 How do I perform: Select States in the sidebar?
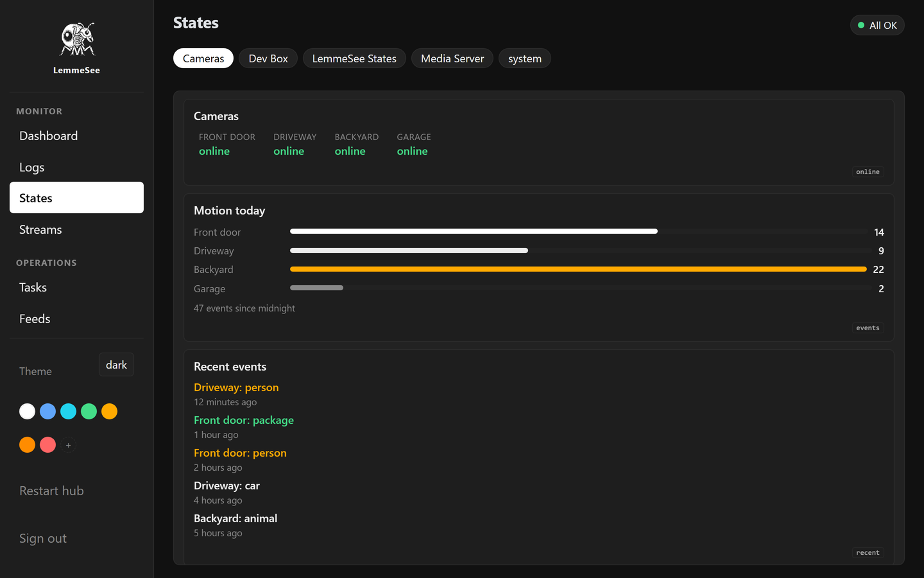coord(76,198)
